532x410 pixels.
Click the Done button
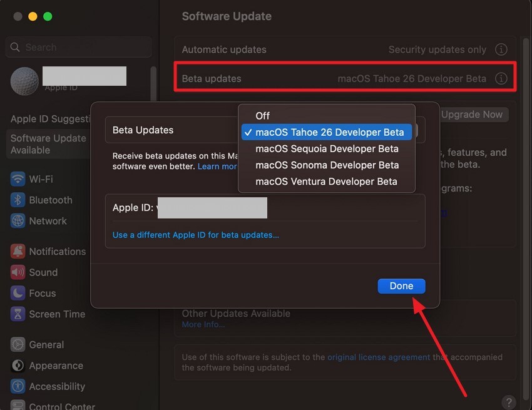[401, 285]
